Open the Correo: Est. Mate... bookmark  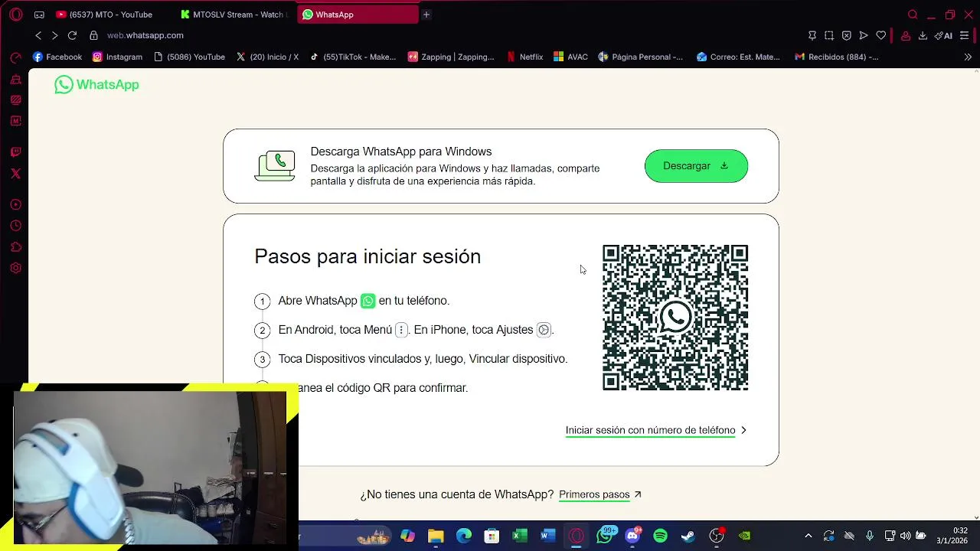click(x=738, y=57)
